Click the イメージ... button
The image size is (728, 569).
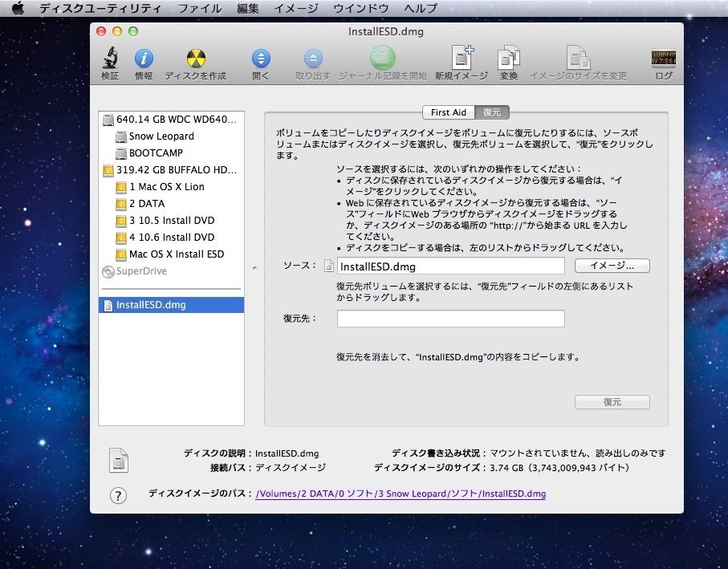[612, 266]
